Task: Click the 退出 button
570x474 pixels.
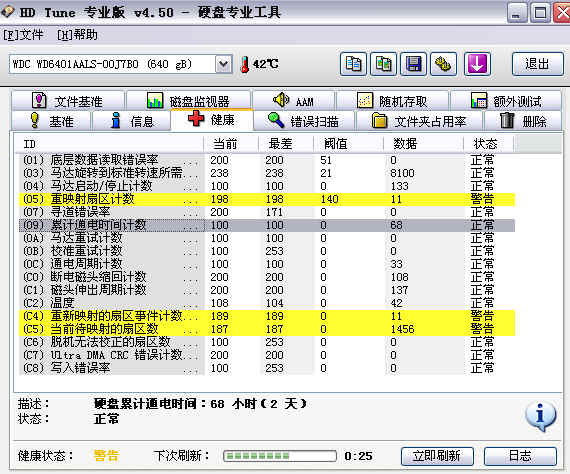Action: pos(538,64)
